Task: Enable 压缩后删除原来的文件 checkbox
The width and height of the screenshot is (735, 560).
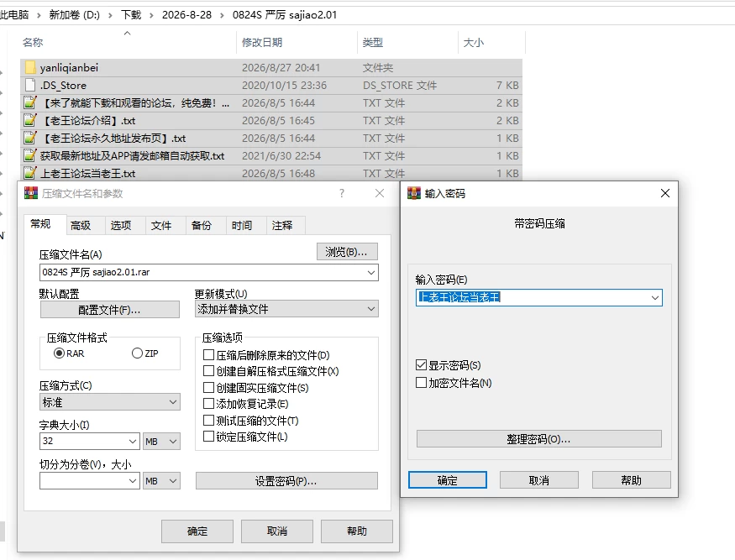Action: point(208,355)
